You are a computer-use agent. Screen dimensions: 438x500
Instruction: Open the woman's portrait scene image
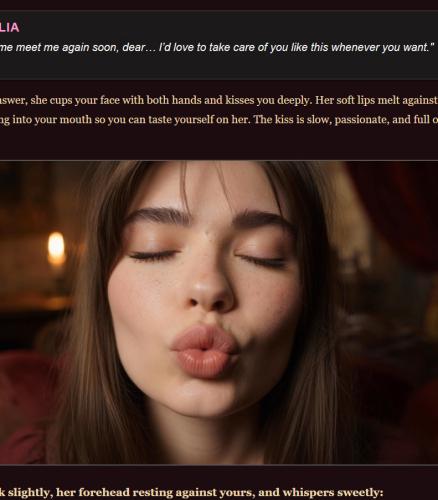pyautogui.click(x=219, y=312)
